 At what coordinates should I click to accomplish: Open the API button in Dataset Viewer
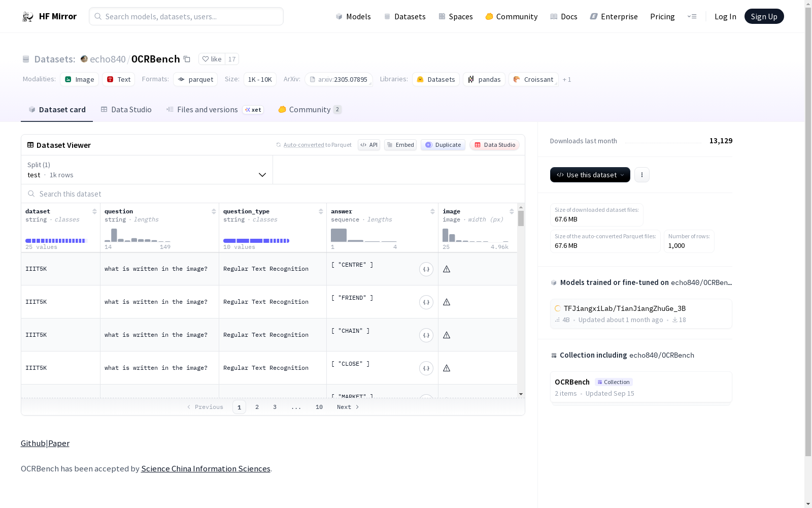point(369,145)
